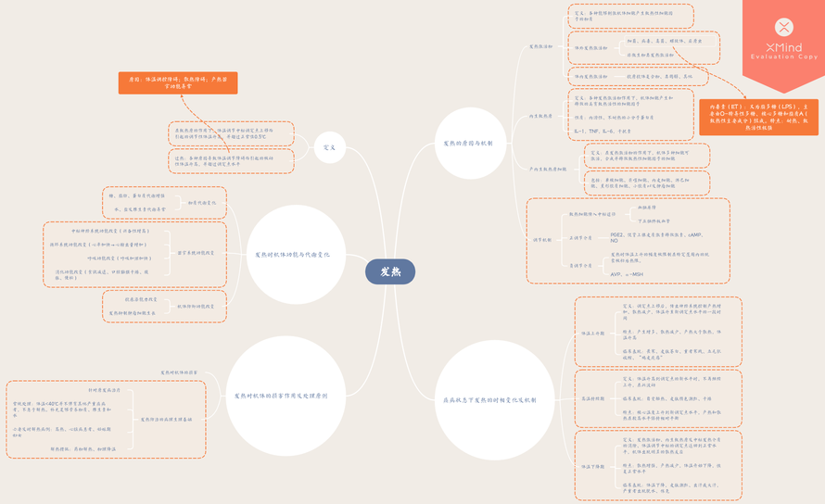
Task: Select the 发热激活物 subtopic
Action: pyautogui.click(x=540, y=45)
